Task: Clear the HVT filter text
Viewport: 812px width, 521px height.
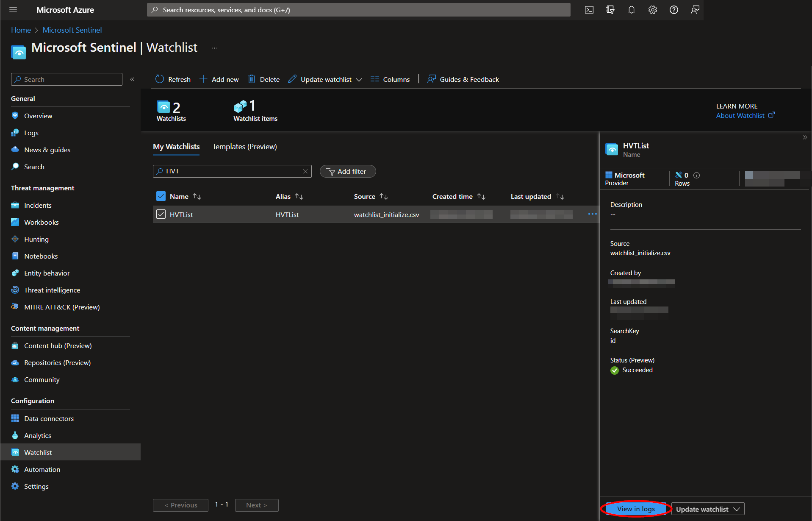Action: [x=305, y=171]
